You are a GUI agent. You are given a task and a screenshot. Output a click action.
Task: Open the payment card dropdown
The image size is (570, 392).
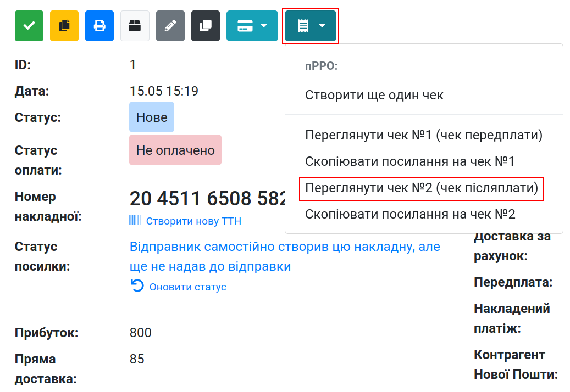coord(252,26)
